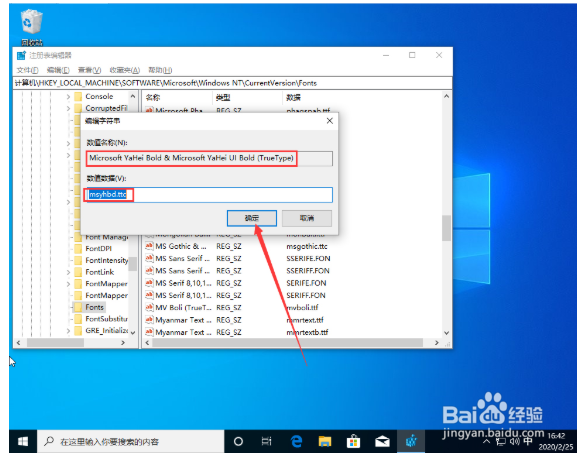
Task: Open Task View from the taskbar
Action: pos(266,441)
